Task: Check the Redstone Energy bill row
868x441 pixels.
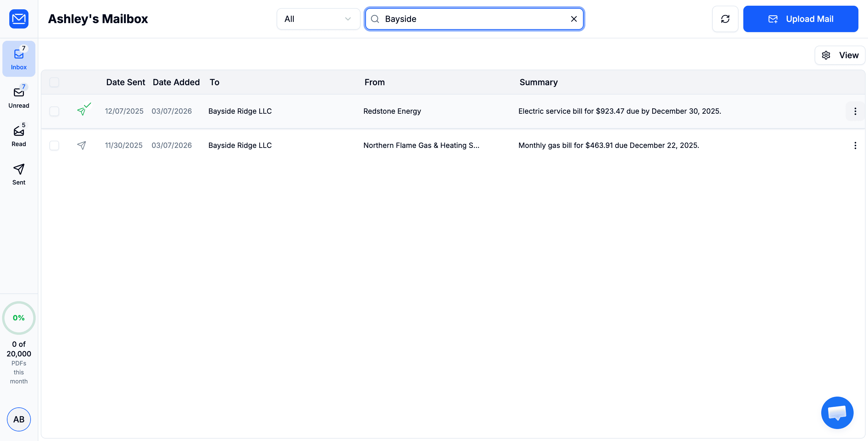Action: [x=54, y=111]
